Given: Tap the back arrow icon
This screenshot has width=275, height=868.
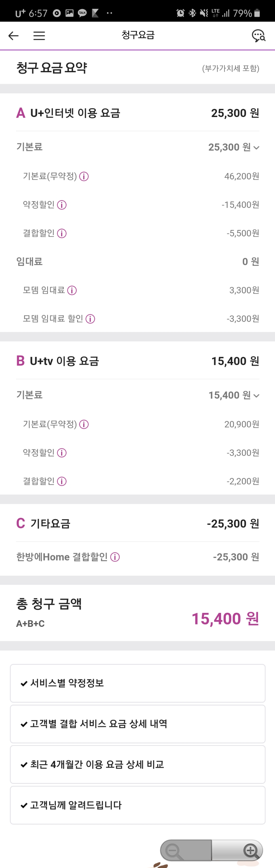Looking at the screenshot, I should click(x=14, y=36).
